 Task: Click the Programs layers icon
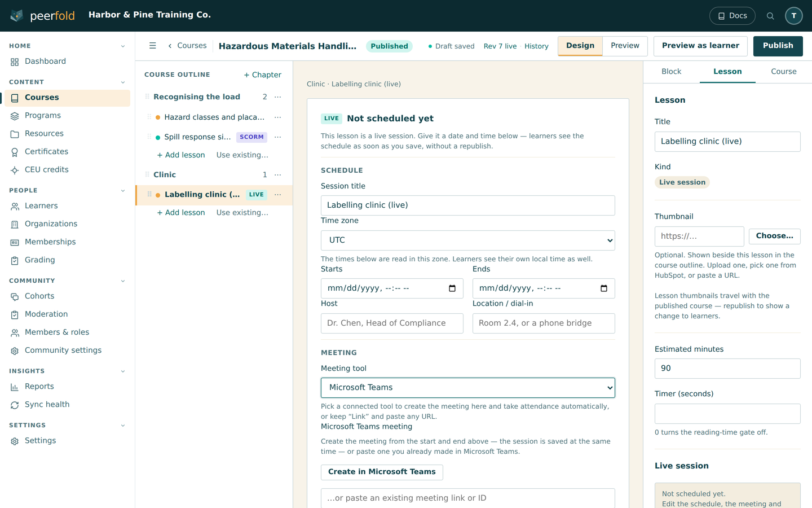tap(15, 116)
